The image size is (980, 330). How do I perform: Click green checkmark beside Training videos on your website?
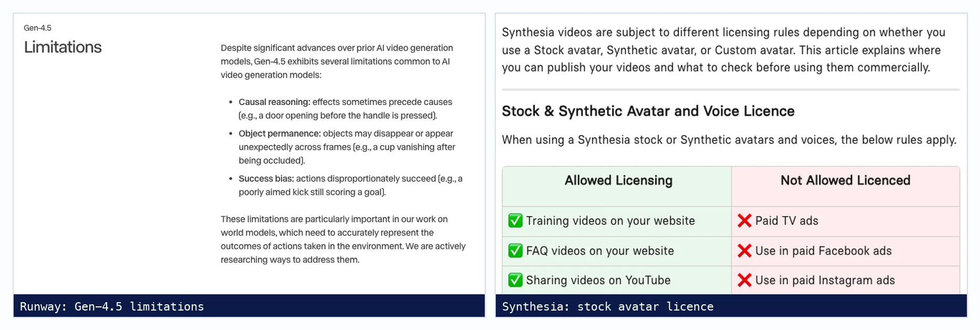coord(515,221)
